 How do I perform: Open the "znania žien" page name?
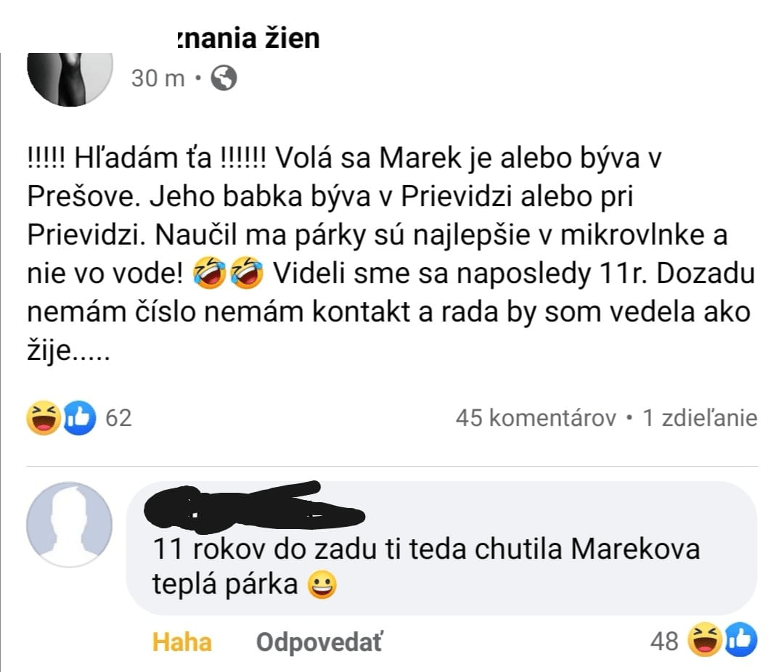pos(248,38)
